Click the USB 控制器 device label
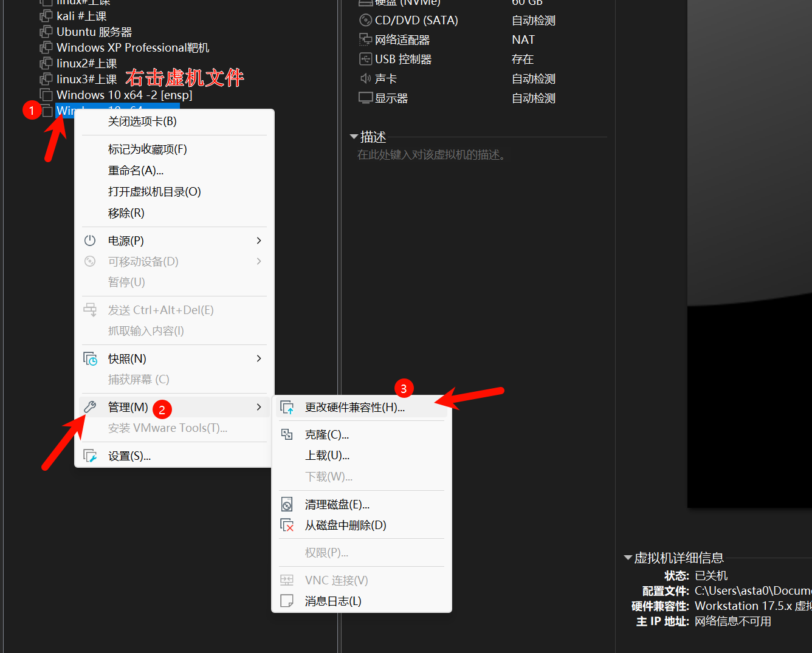Viewport: 812px width, 653px height. 403,59
